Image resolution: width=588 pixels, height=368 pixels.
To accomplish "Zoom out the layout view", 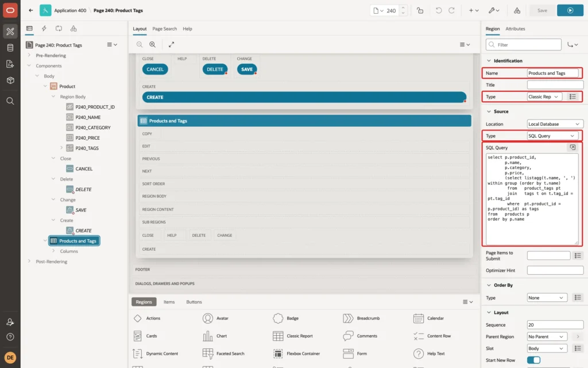I will pyautogui.click(x=140, y=44).
